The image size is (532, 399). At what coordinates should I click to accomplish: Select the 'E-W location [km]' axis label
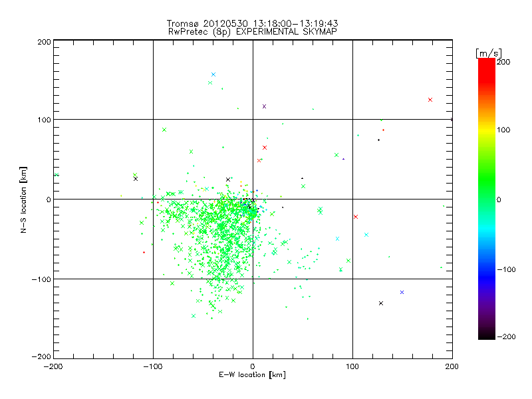pyautogui.click(x=252, y=375)
